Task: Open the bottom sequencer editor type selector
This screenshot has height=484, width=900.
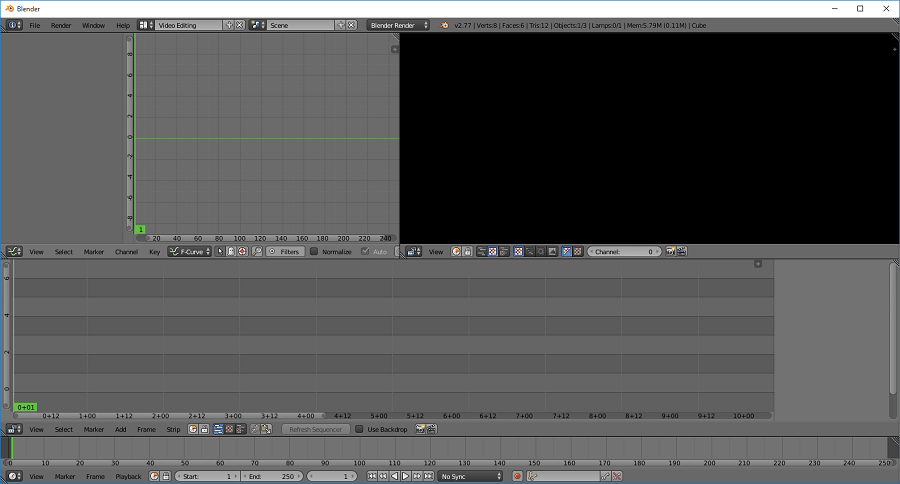Action: [x=14, y=429]
